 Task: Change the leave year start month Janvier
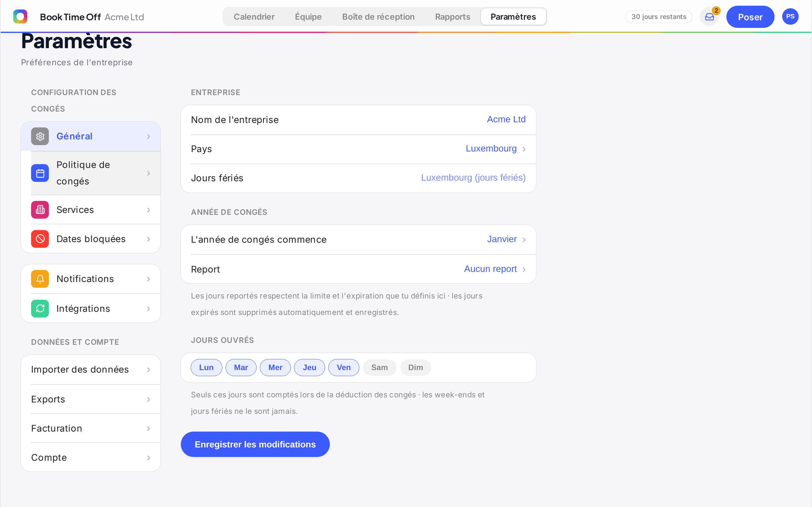point(506,239)
